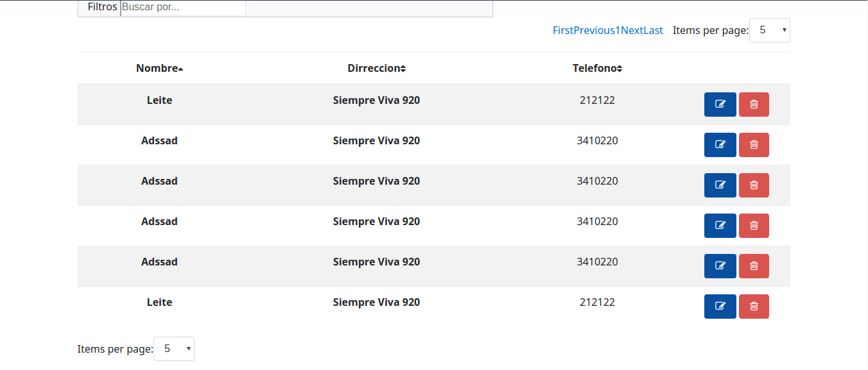Open edit for the fifth table row
Image resolution: width=868 pixels, height=370 pixels.
(x=720, y=266)
